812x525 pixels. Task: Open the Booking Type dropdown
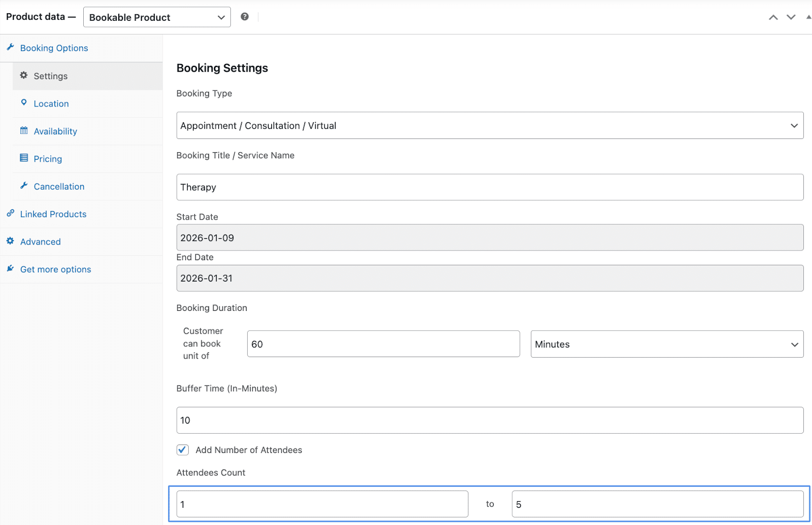[x=490, y=125]
